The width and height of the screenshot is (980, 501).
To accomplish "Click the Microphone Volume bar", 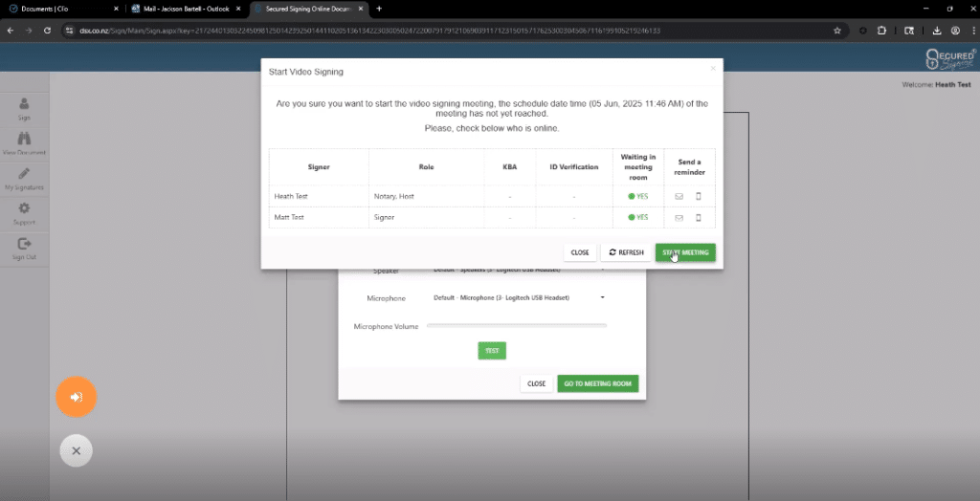I will 517,326.
